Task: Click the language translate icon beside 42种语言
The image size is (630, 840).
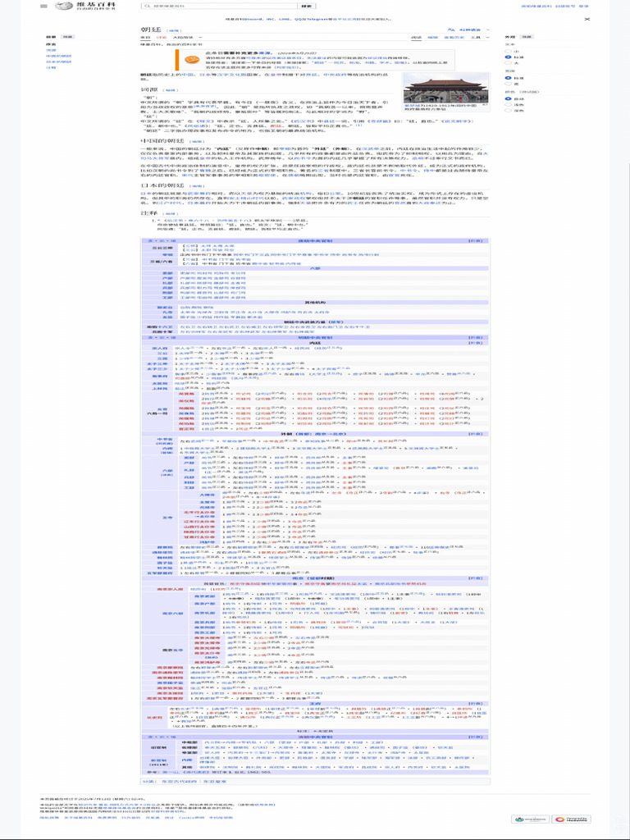Action: (x=451, y=30)
